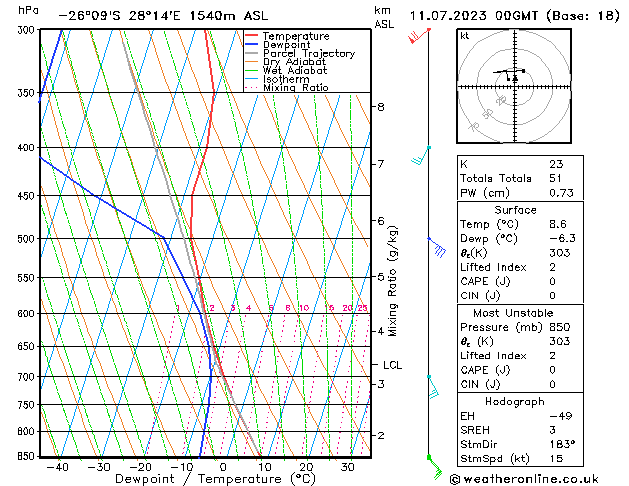This screenshot has height=486, width=629.
Task: Click the cyan wind barb near 700 hPa
Action: click(x=432, y=386)
